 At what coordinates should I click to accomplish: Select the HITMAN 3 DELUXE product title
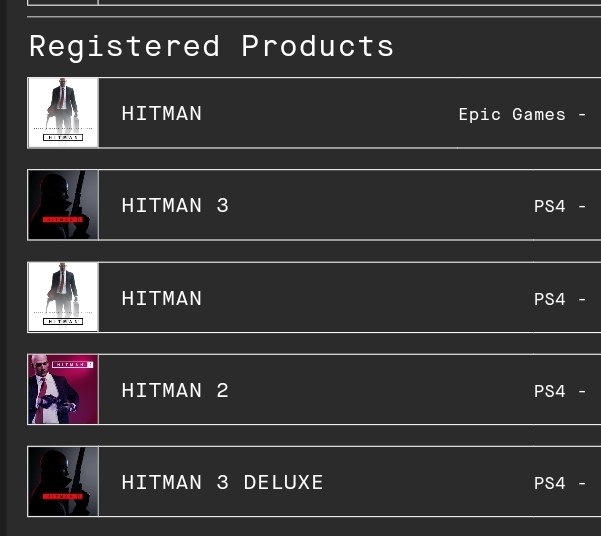point(222,482)
